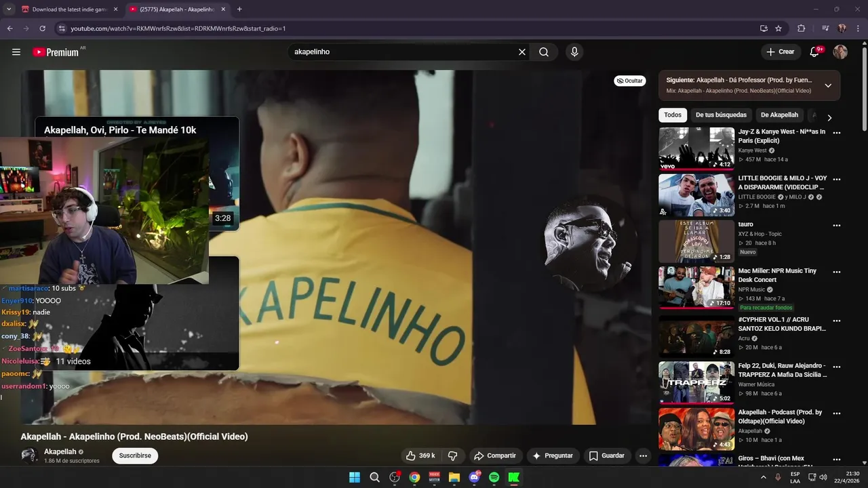868x488 pixels.
Task: Clear the akapelinho search text
Action: (522, 52)
